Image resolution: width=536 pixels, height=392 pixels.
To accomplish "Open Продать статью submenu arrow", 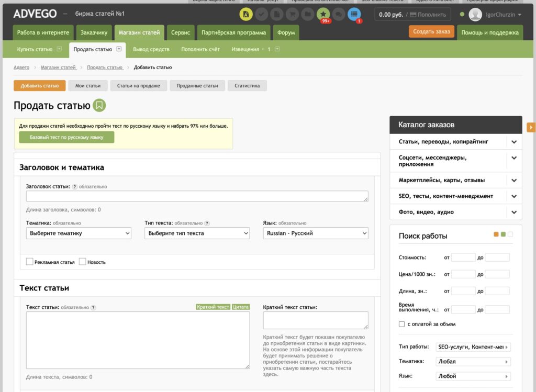I will tap(119, 49).
